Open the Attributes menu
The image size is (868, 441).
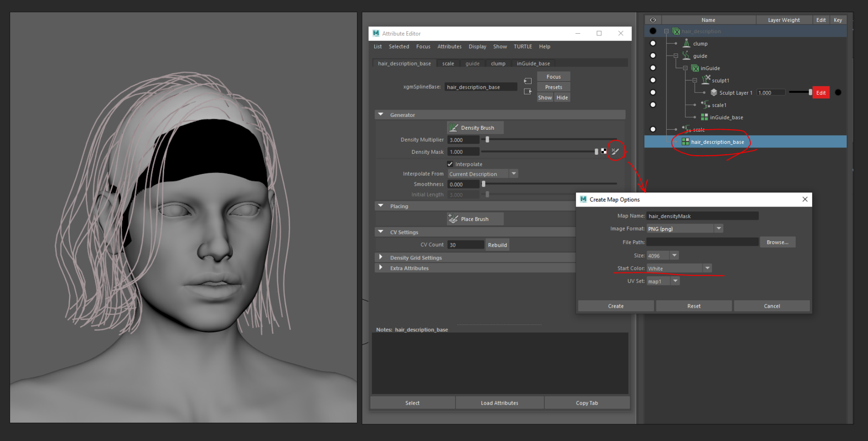click(x=449, y=46)
